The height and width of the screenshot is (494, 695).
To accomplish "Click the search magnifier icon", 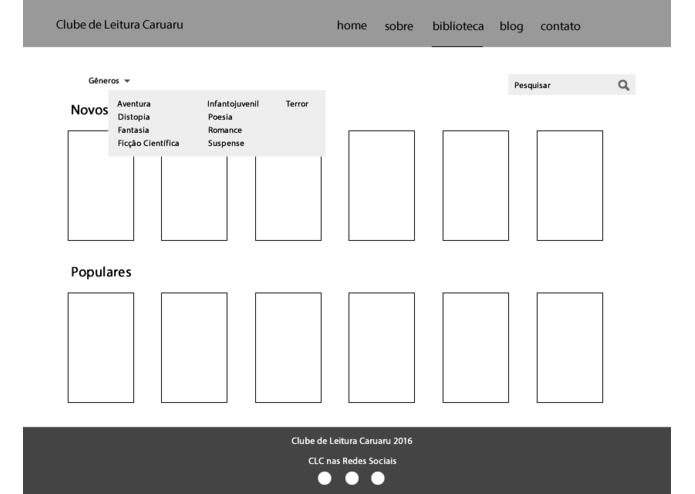I will pos(624,85).
